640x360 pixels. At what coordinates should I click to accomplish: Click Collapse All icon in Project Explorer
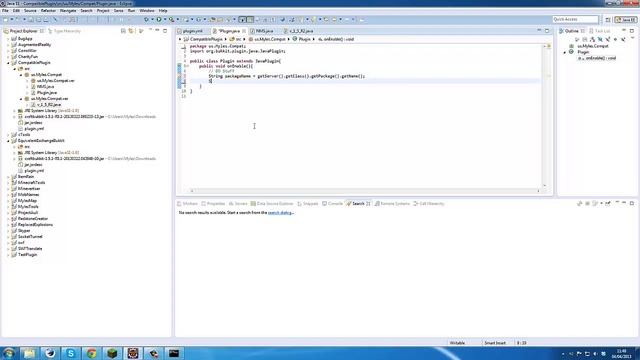pos(123,31)
